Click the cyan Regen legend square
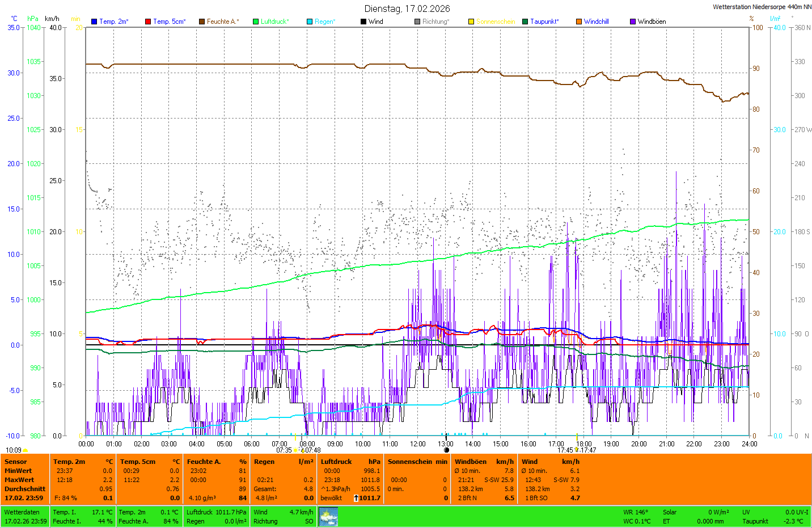 310,22
